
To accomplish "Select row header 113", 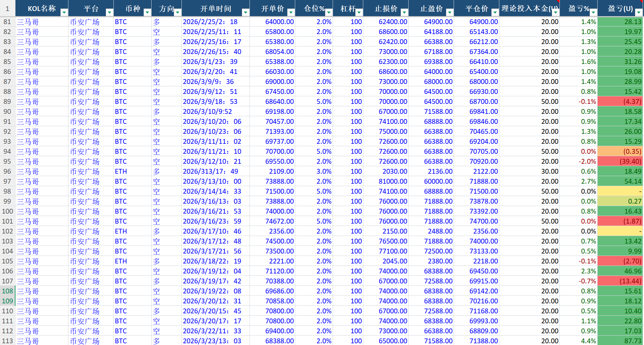I will pos(7,341).
